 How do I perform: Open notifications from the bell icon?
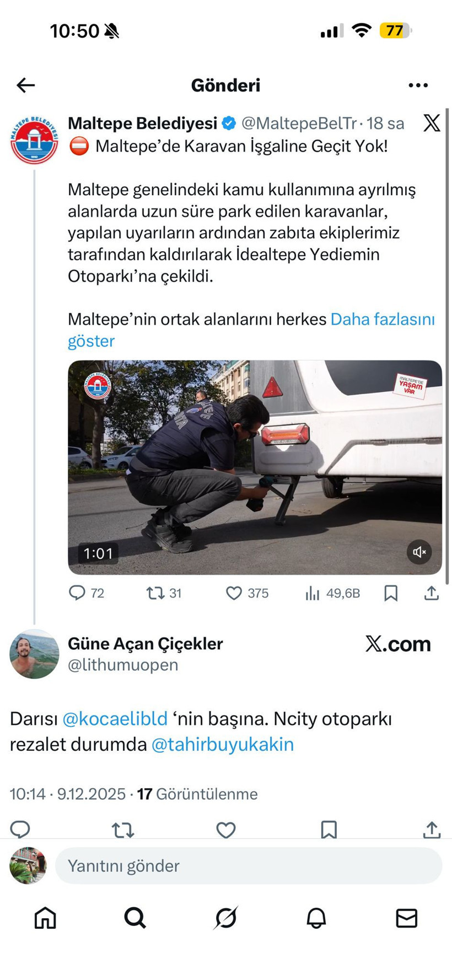316,918
